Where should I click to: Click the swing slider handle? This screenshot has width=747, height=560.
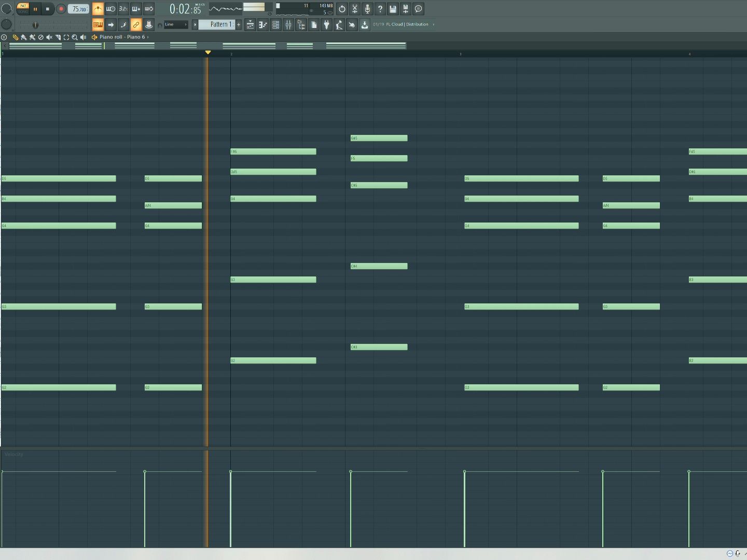(x=35, y=25)
